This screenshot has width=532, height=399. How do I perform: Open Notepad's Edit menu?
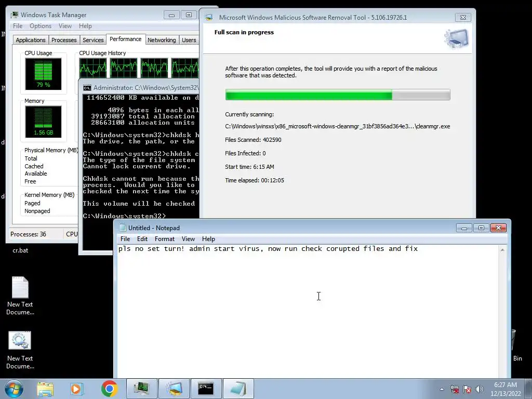142,239
